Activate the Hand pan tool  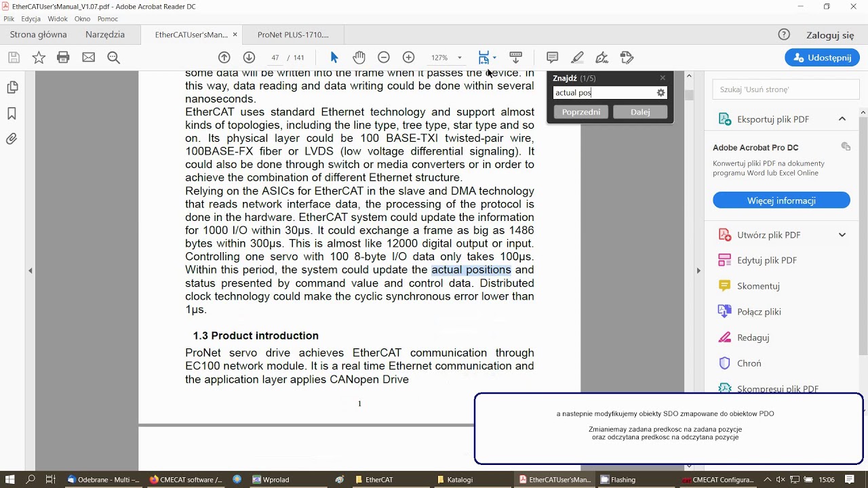tap(359, 58)
